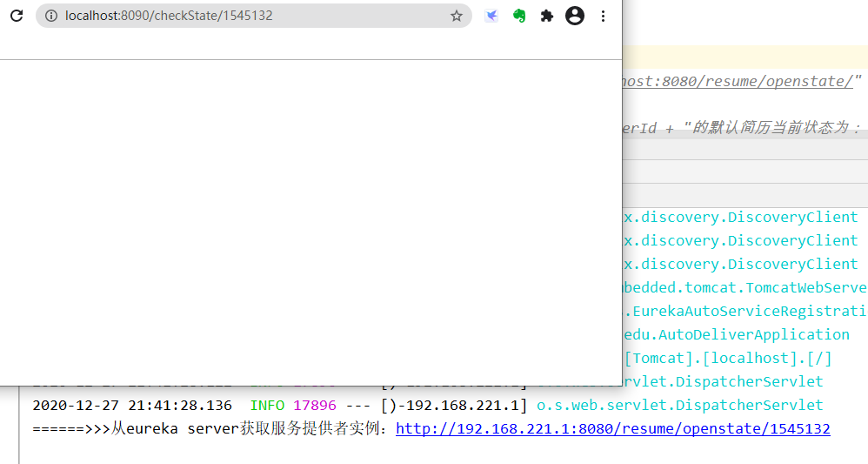The image size is (868, 464).
Task: Open the 192.168.221.1:8080 openstate console link
Action: (613, 428)
